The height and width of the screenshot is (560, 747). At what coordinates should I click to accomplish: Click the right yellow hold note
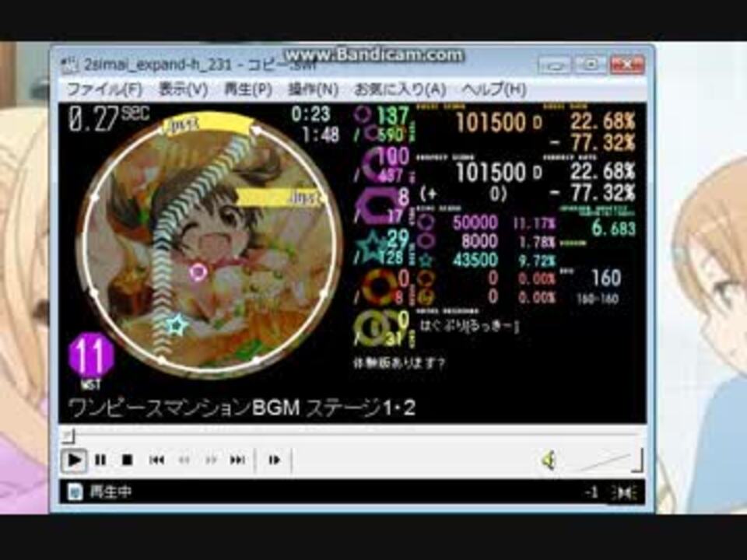(281, 197)
